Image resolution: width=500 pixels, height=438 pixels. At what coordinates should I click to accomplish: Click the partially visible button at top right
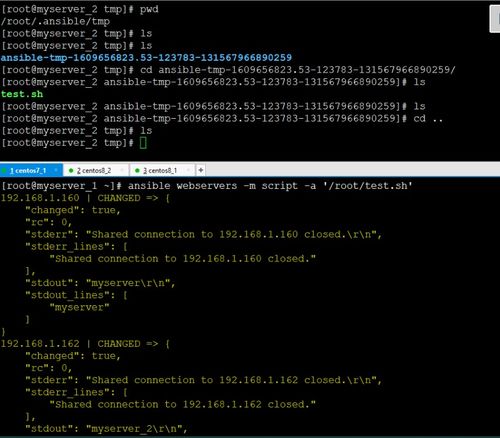(495, 19)
